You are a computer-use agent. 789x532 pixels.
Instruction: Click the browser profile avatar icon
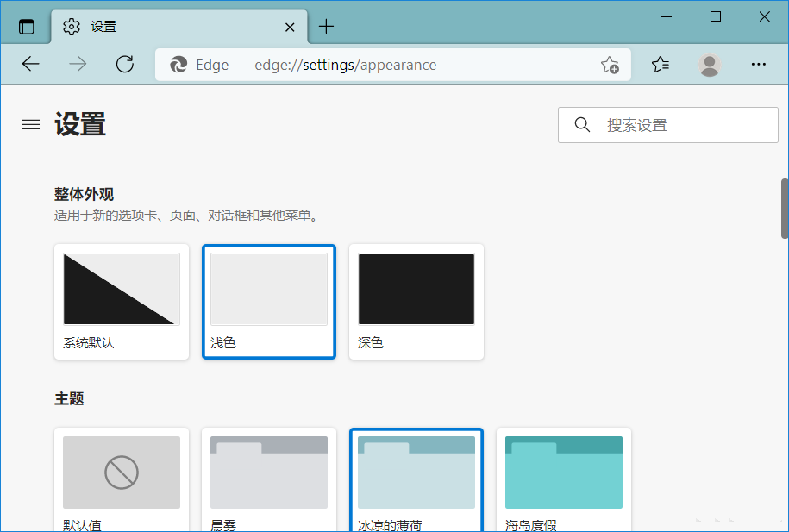point(709,64)
